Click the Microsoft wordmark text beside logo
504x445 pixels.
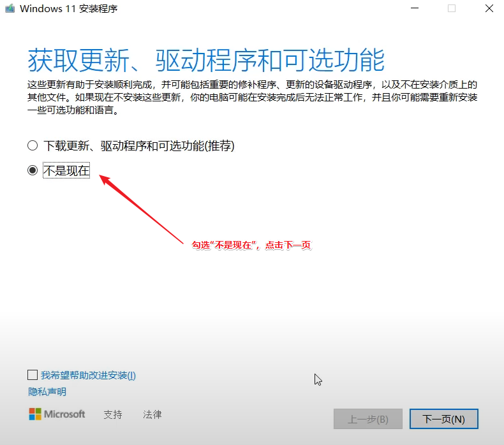point(64,414)
